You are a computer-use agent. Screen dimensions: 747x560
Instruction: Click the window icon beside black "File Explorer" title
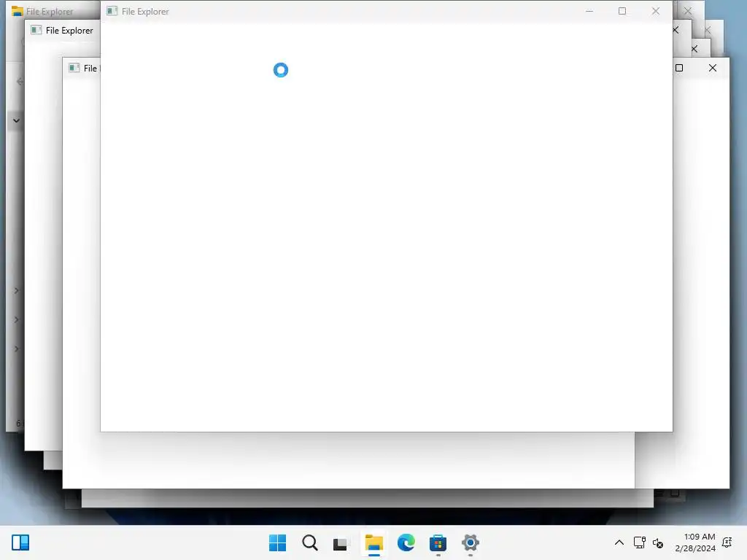tap(36, 30)
